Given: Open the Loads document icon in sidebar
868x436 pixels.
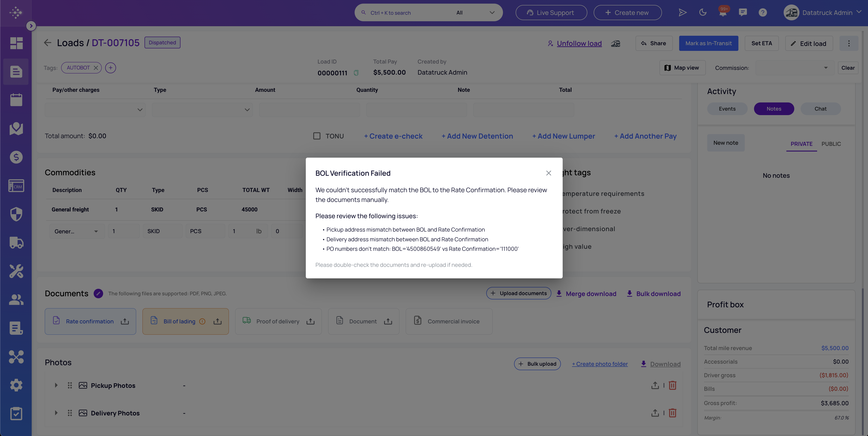Looking at the screenshot, I should [16, 71].
